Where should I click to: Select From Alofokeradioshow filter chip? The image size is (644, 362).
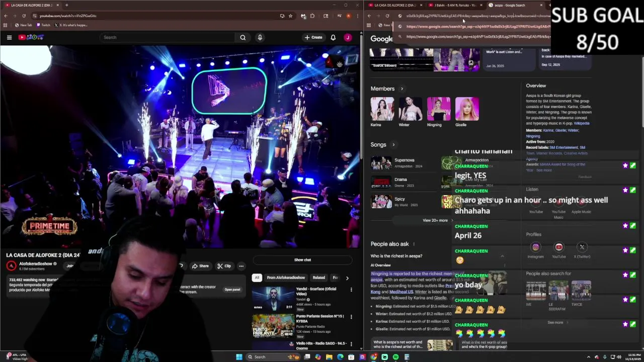tap(286, 278)
